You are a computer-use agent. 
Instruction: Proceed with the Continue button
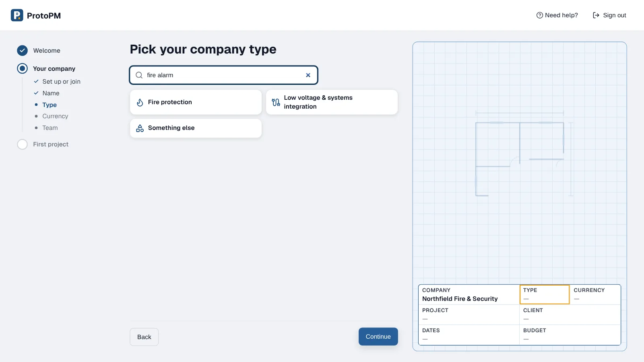(x=378, y=337)
